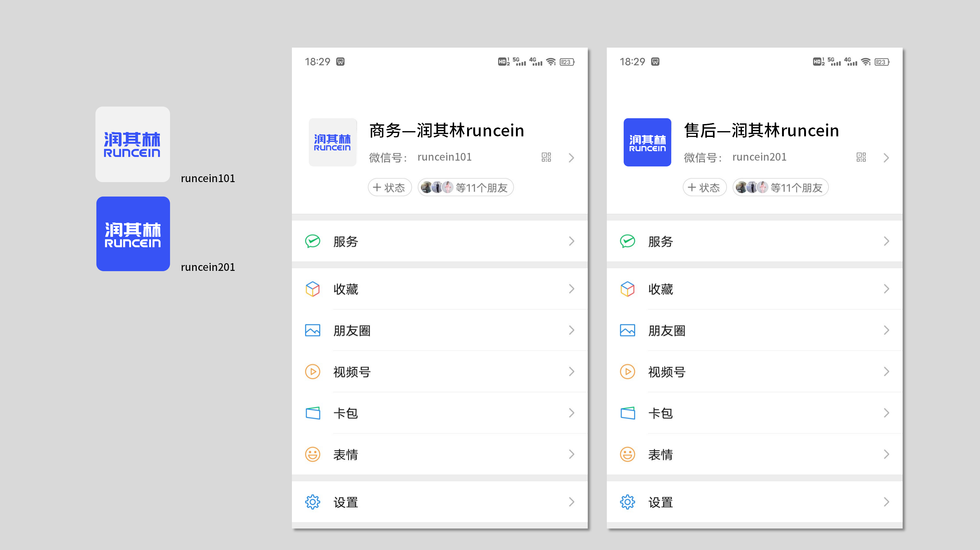
Task: Open 朋友圈 row chevron in runcein201 screen
Action: 886,330
